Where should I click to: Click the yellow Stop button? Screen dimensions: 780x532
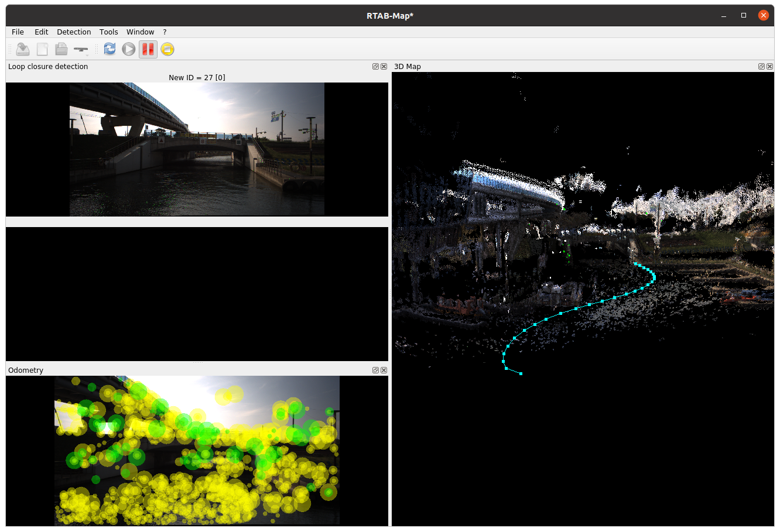167,49
